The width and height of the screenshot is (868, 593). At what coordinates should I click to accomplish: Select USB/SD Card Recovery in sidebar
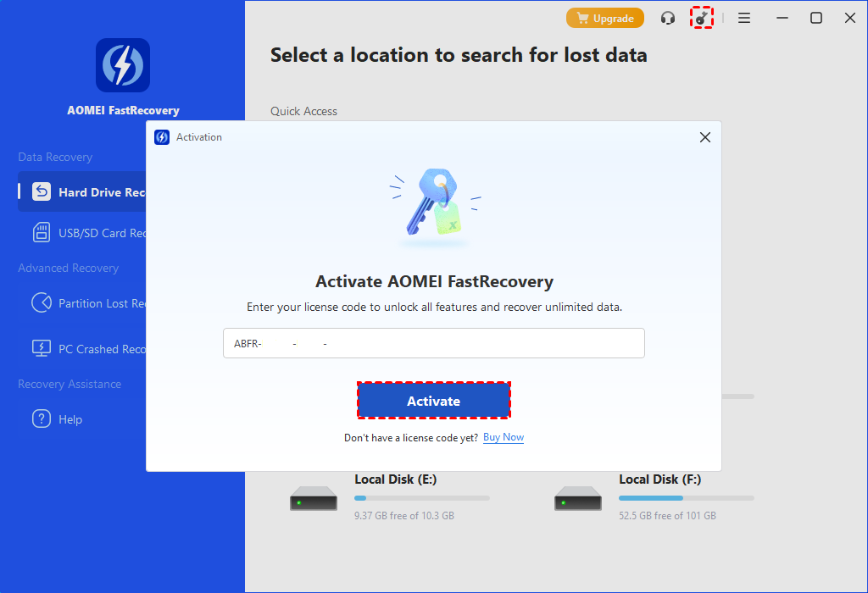(82, 233)
